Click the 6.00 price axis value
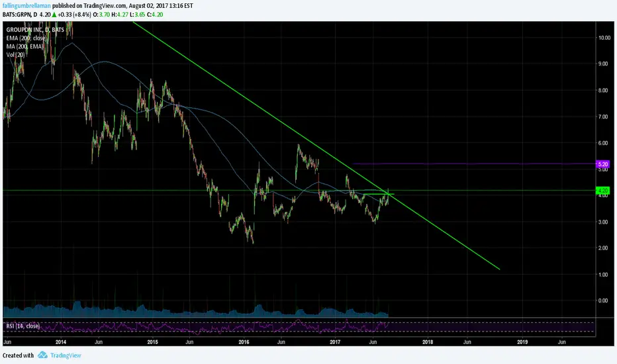The width and height of the screenshot is (617, 364). [x=603, y=143]
